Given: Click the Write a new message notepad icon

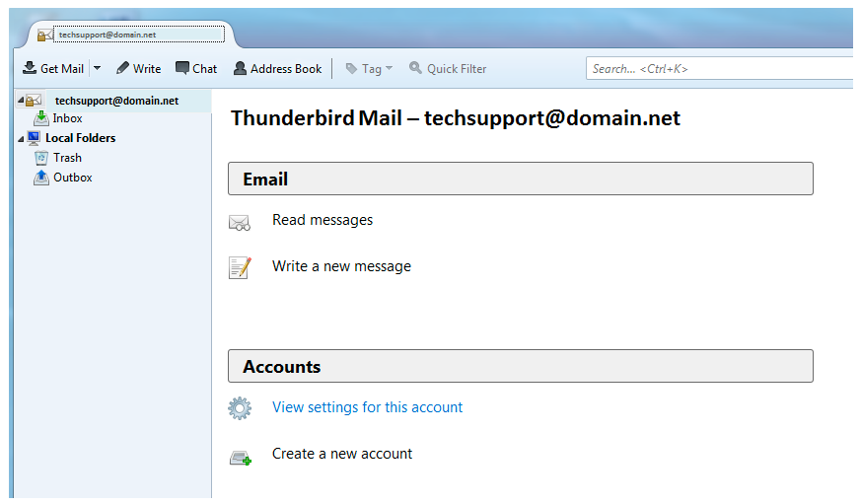Looking at the screenshot, I should [x=240, y=268].
